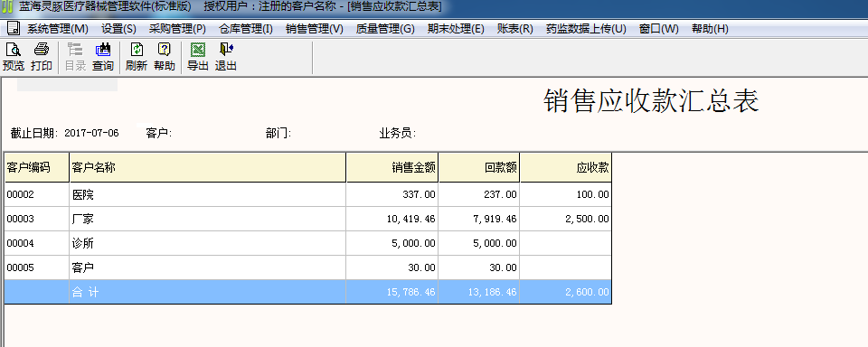The height and width of the screenshot is (347, 868).
Task: Click the 客户名称 column header
Action: tap(208, 168)
